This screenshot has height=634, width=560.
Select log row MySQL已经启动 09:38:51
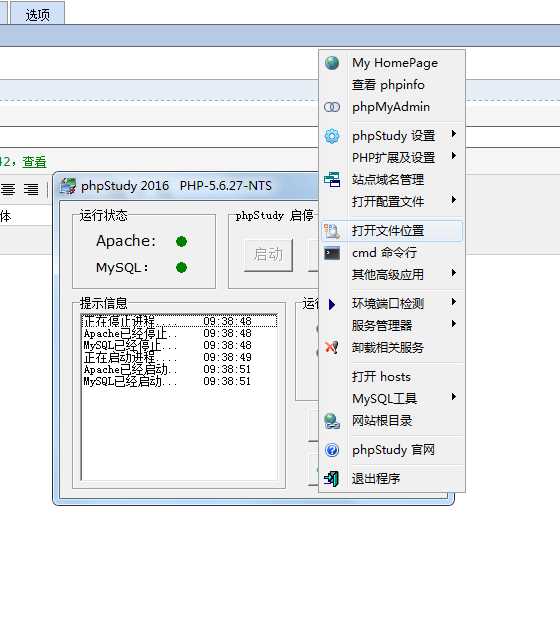tap(179, 382)
